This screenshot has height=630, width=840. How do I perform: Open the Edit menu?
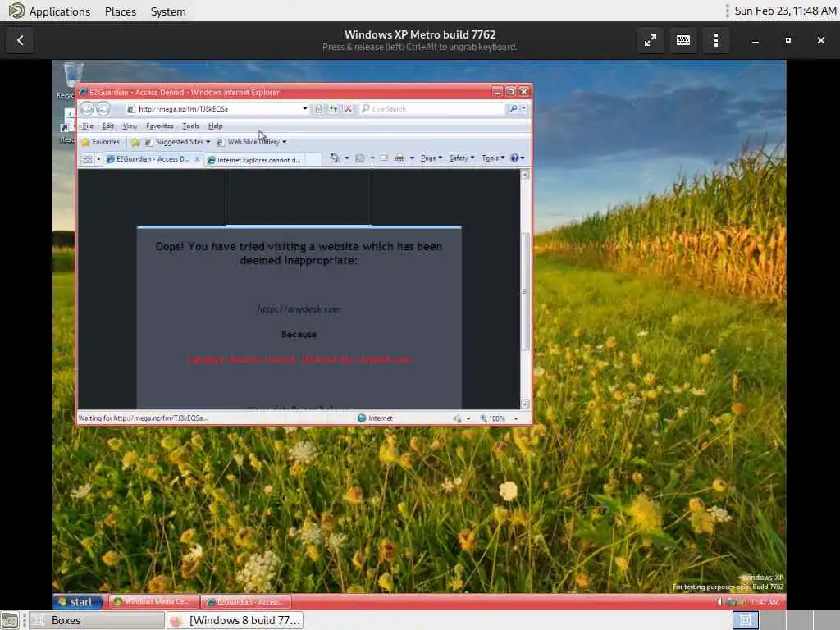tap(107, 126)
